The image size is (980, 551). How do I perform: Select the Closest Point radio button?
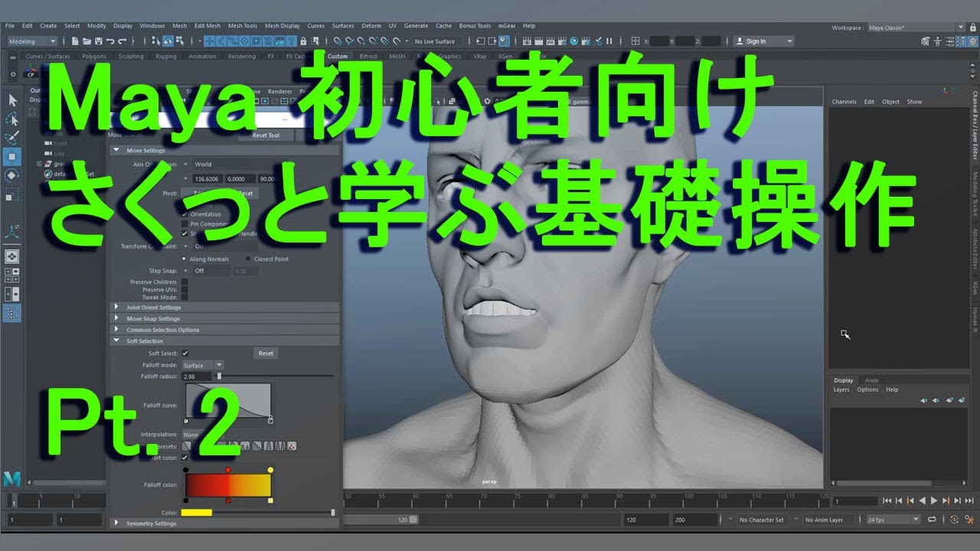tap(248, 259)
